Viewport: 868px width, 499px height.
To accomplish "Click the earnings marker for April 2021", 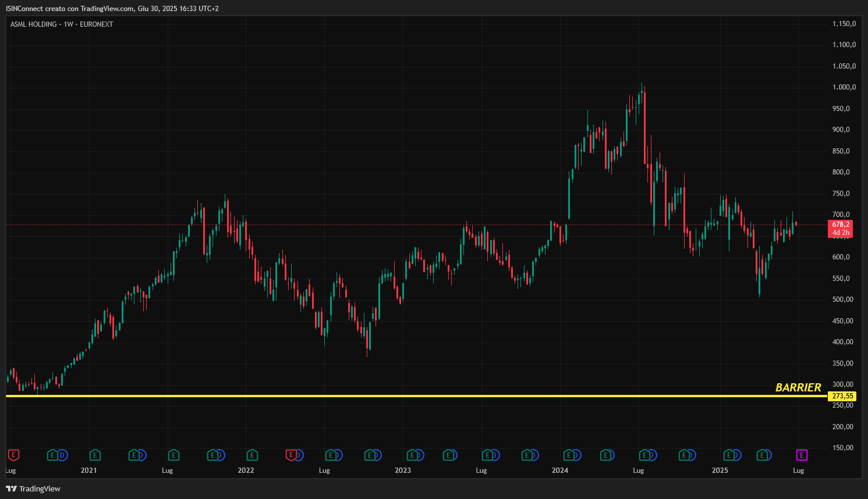I will [134, 455].
